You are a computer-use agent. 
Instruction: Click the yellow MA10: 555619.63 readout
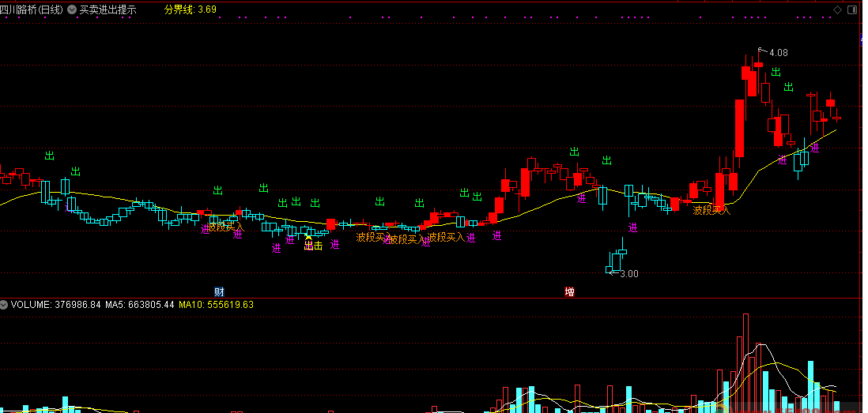[x=217, y=305]
